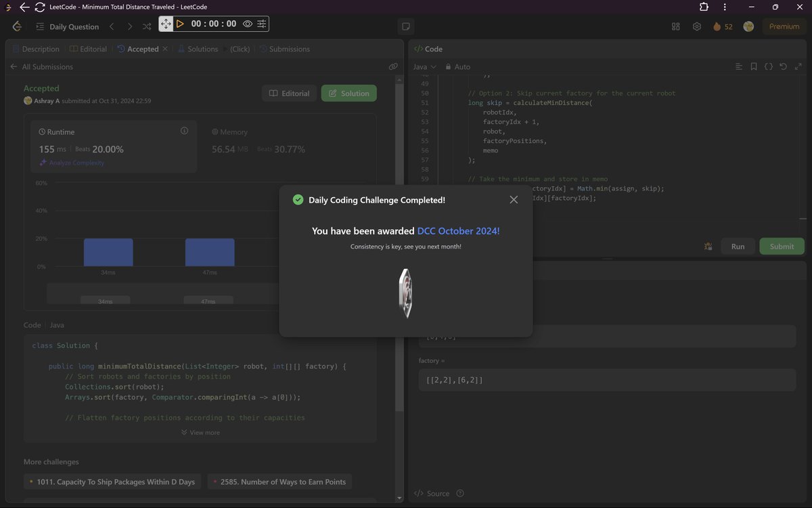
Task: Open the Daily Question problem list
Action: (x=68, y=26)
